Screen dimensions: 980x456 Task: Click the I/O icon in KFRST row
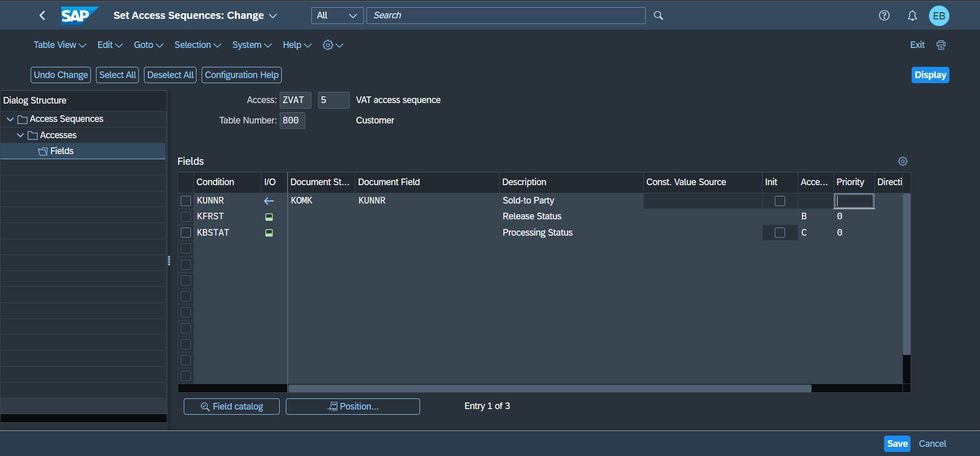tap(269, 217)
